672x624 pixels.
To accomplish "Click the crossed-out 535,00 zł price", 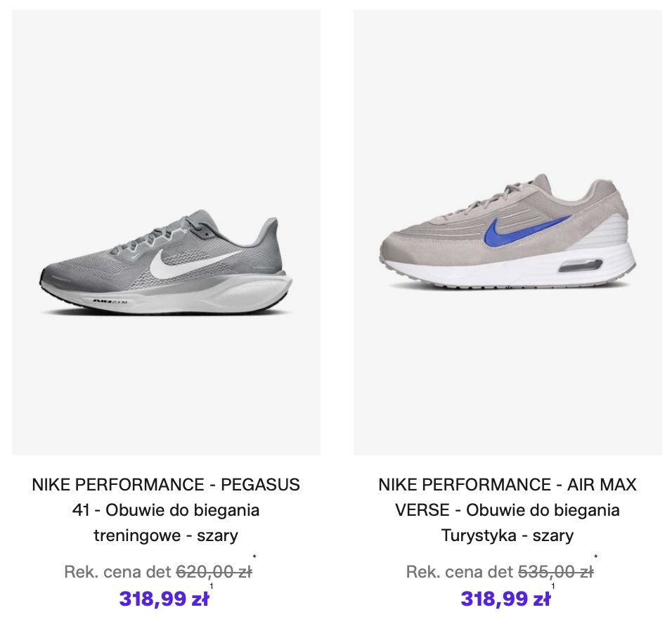I will [x=555, y=572].
